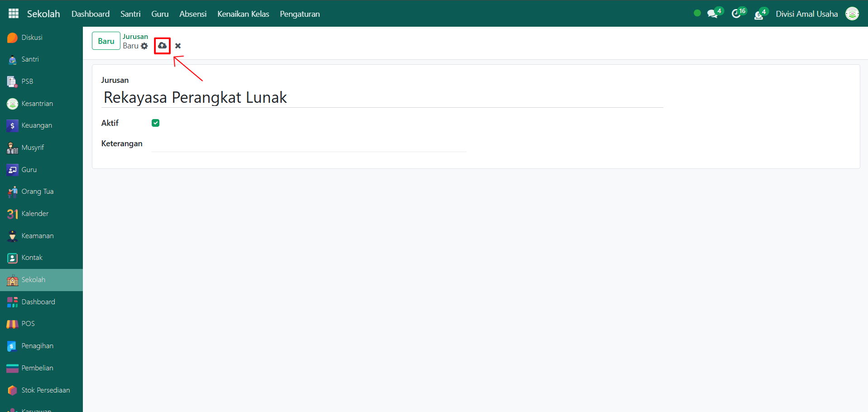Open the activities clock icon
This screenshot has height=412, width=868.
[x=737, y=14]
